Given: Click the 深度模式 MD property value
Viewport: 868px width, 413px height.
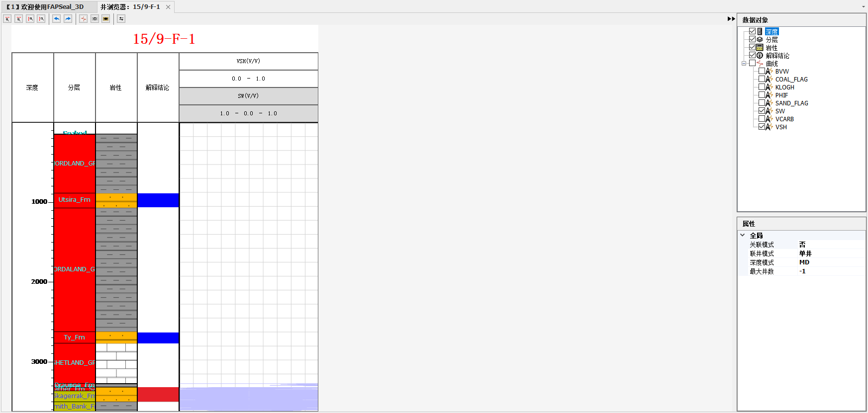Looking at the screenshot, I should point(804,262).
